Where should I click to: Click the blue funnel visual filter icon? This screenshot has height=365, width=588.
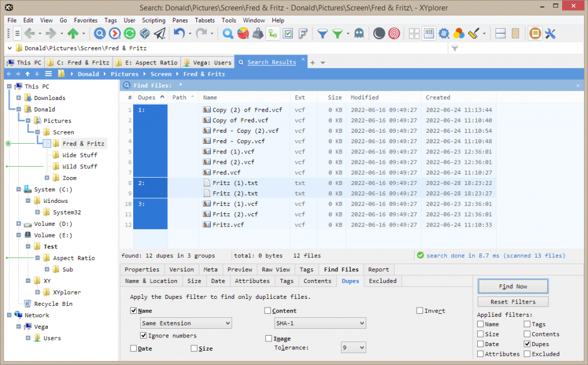[x=322, y=33]
